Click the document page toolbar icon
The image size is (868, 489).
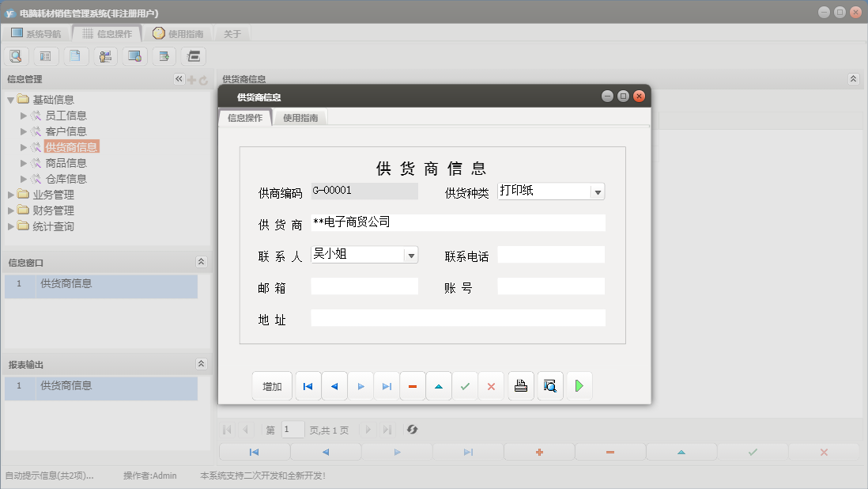point(74,55)
